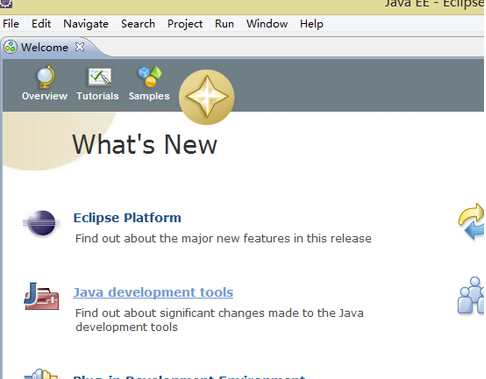This screenshot has width=486, height=379.
Task: Open the Run menu
Action: (x=224, y=24)
